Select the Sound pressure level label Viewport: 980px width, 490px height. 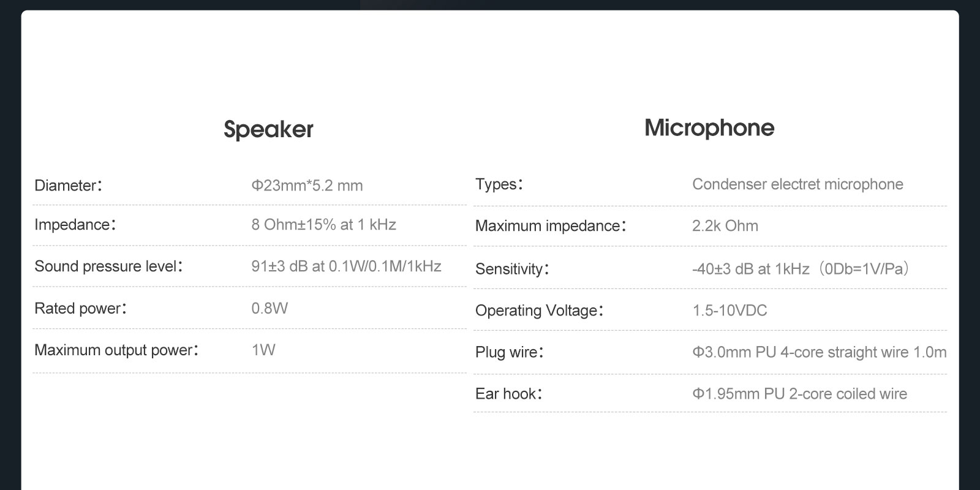108,266
